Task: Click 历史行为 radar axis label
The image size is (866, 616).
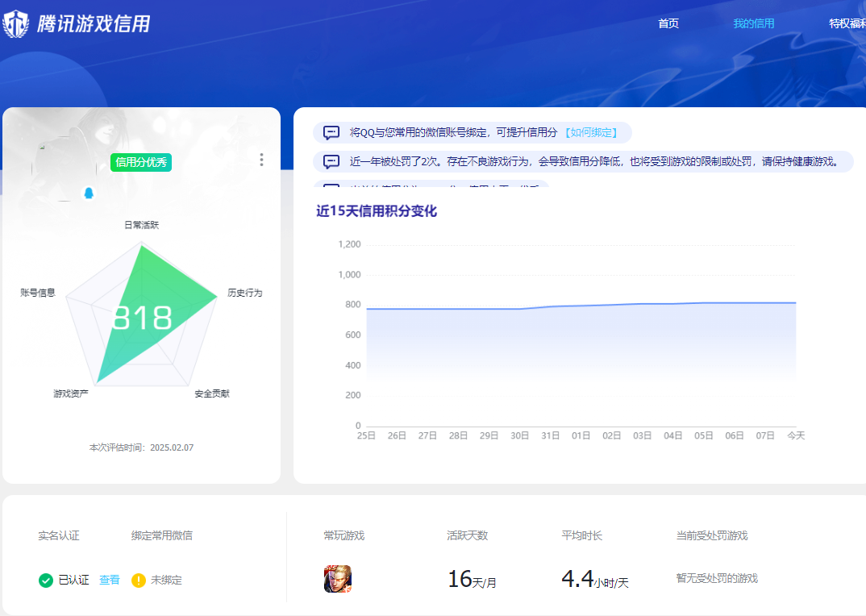Action: tap(244, 293)
